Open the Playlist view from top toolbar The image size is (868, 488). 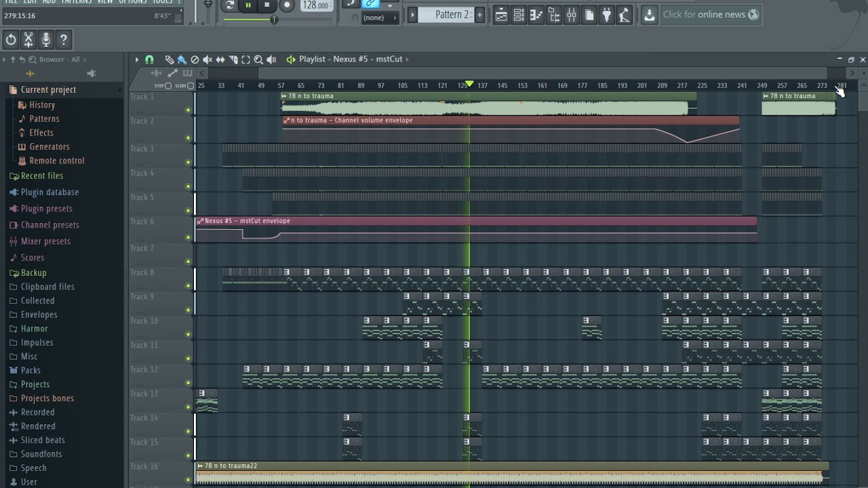(x=501, y=14)
